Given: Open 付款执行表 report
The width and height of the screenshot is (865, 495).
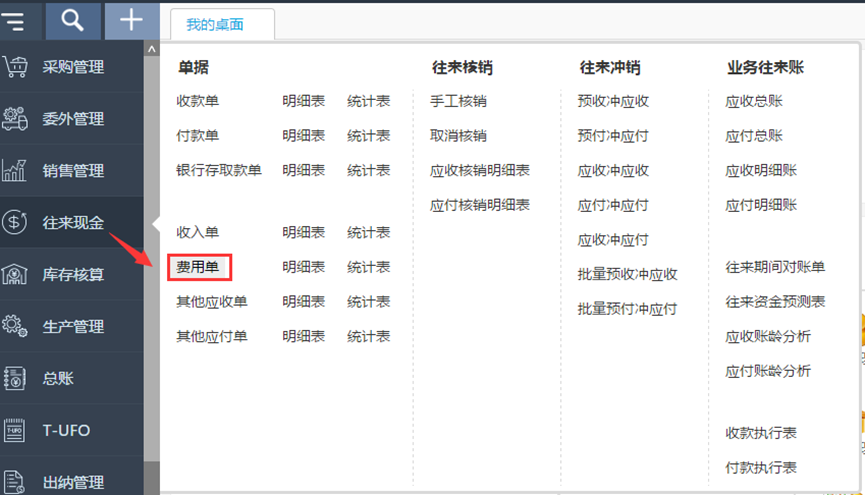Looking at the screenshot, I should click(x=761, y=467).
